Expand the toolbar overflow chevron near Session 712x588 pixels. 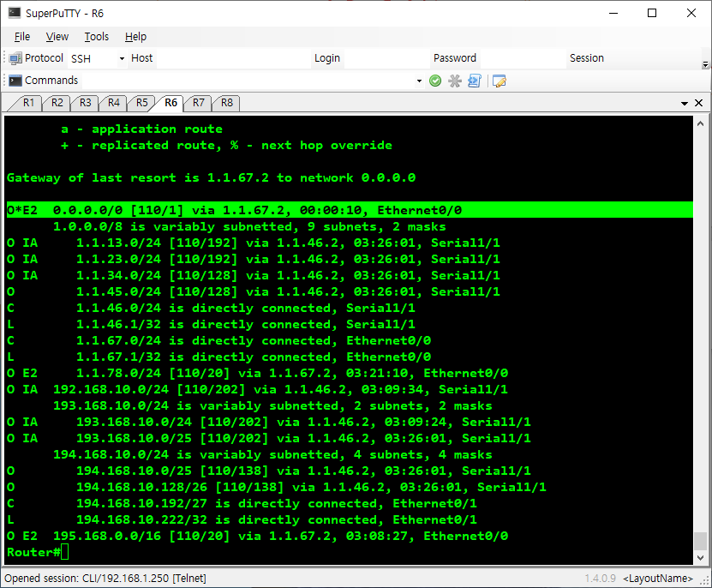705,64
